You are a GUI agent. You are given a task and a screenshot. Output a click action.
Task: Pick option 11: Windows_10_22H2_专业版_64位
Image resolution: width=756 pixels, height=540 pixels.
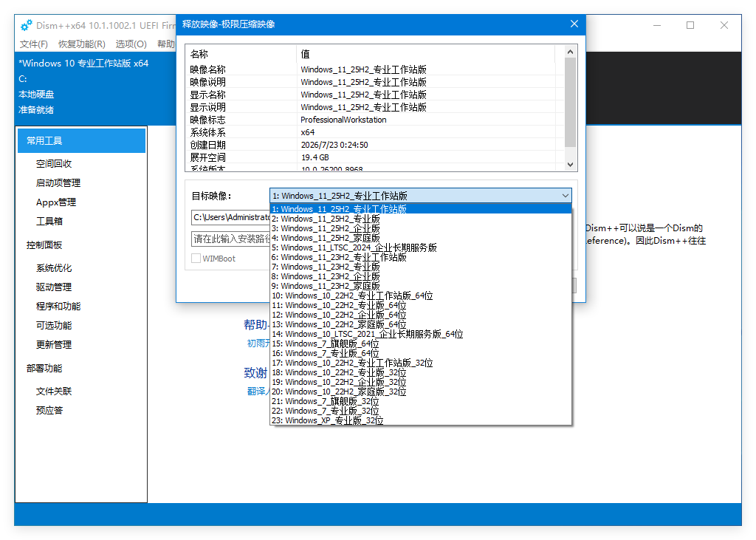[x=421, y=305]
